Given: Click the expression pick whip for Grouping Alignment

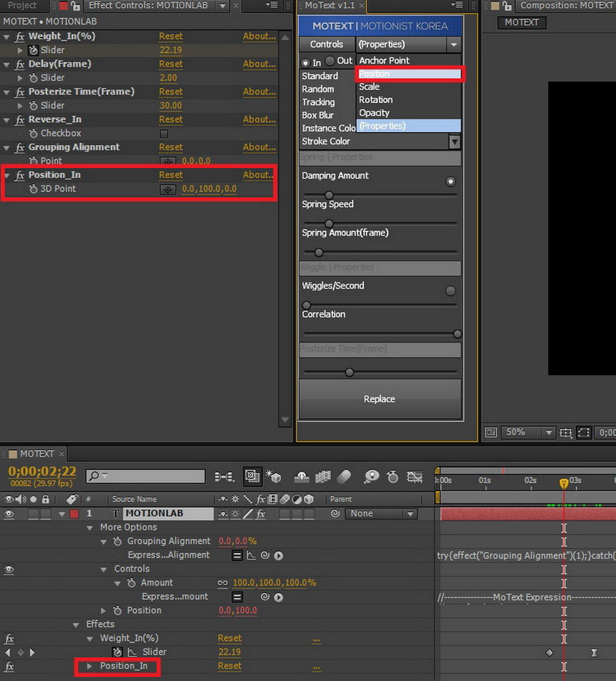Looking at the screenshot, I should pos(265,555).
